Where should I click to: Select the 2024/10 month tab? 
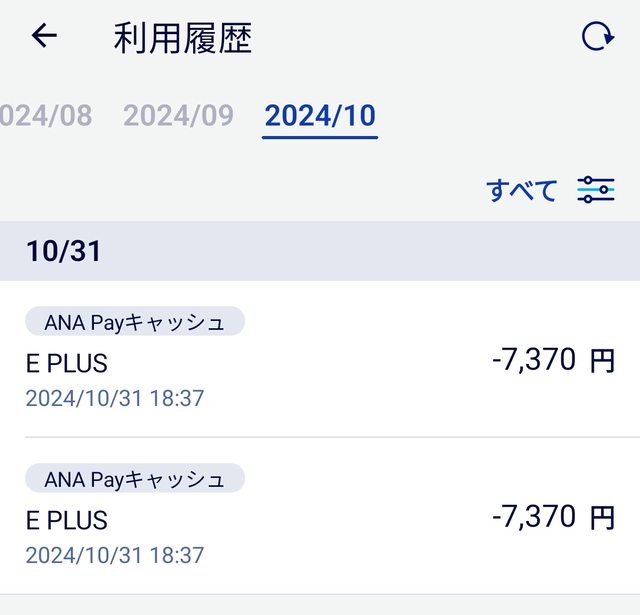[320, 115]
